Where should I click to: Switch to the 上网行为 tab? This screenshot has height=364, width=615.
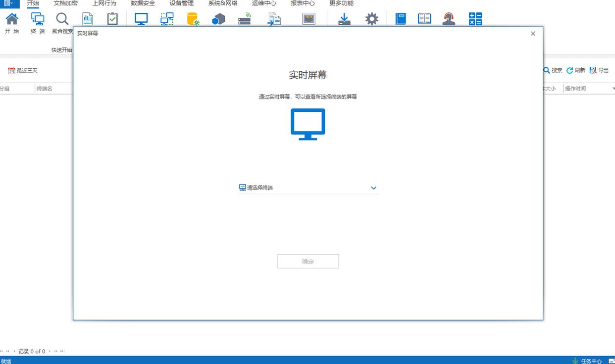coord(104,3)
